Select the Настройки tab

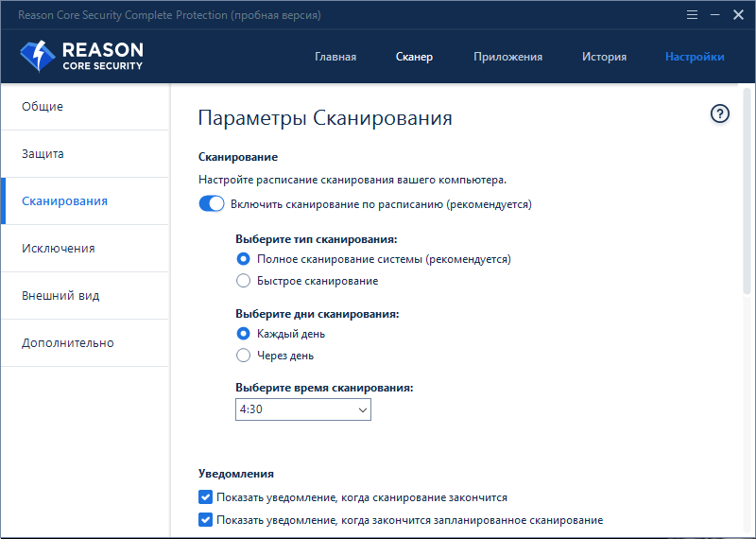(x=695, y=57)
